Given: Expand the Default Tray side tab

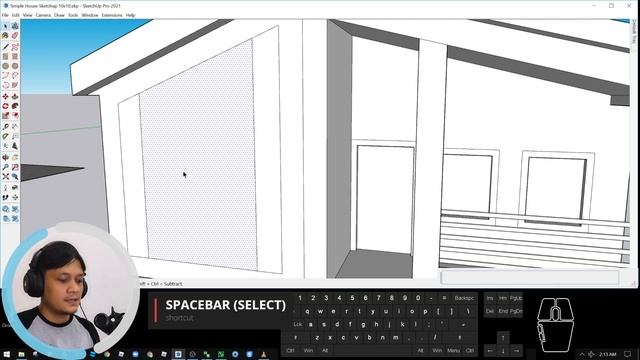Looking at the screenshot, I should [634, 32].
